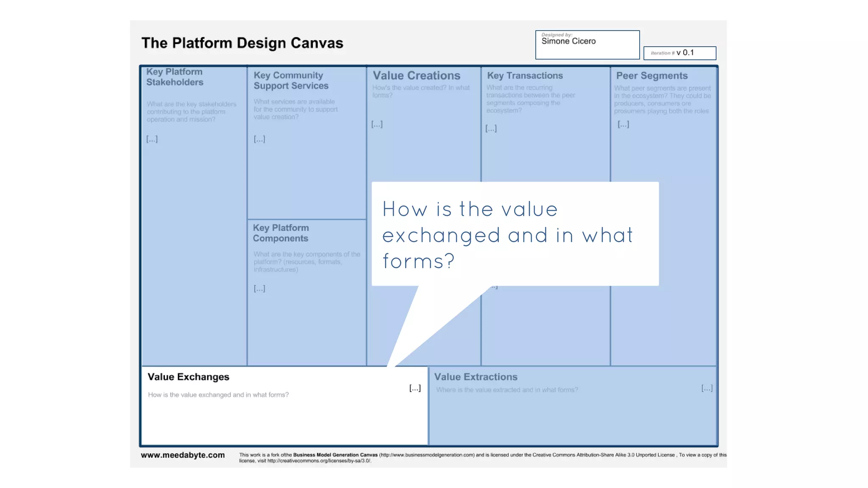Click the text 'How's the value created? In what forms?'
This screenshot has width=868, height=488.
click(x=421, y=91)
